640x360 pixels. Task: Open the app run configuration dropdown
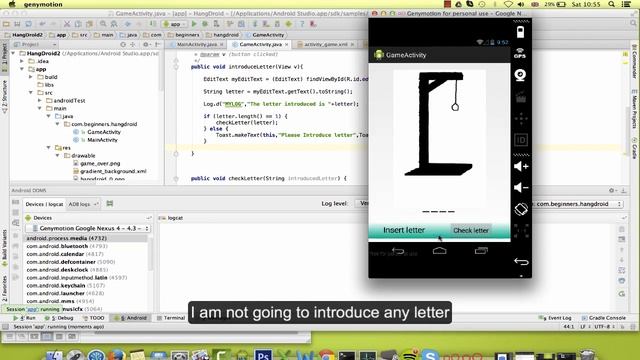coord(174,24)
